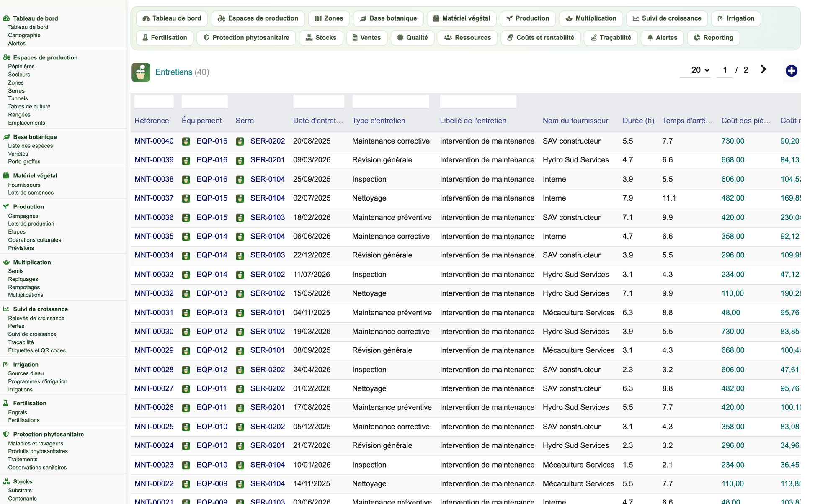Open the Tableau de bord top tab
The image size is (815, 504).
tap(172, 18)
